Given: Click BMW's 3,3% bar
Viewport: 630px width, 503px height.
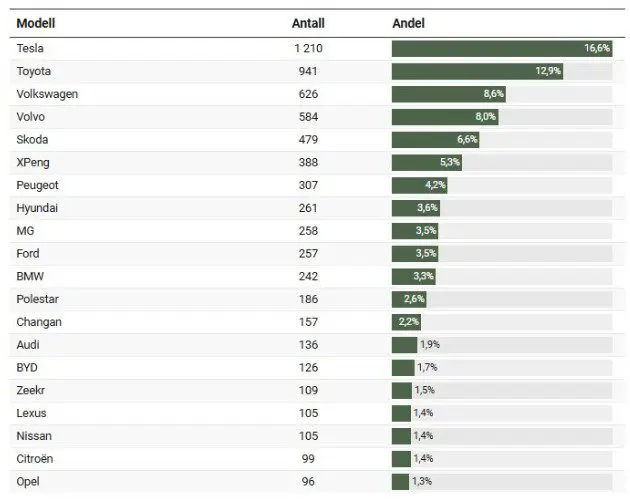Looking at the screenshot, I should tap(412, 276).
